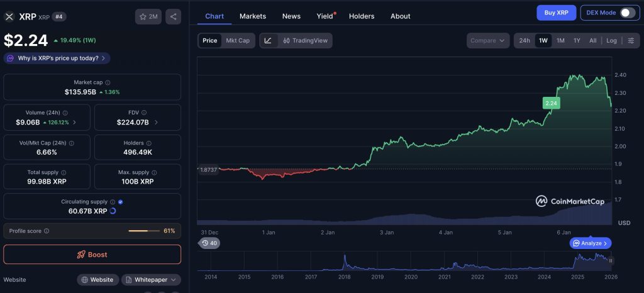Click the Profile score info icon
This screenshot has width=644, height=293.
click(47, 231)
